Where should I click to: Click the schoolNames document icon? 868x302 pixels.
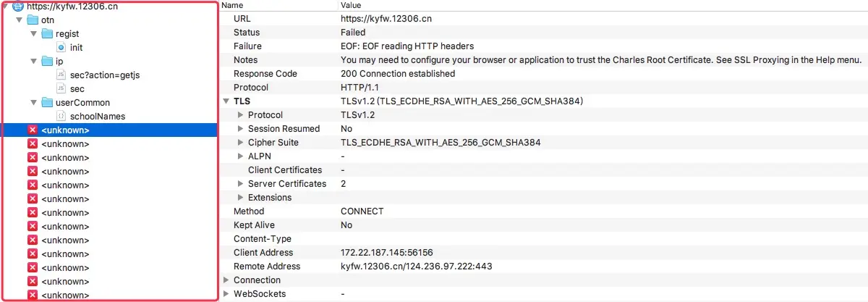pos(61,117)
